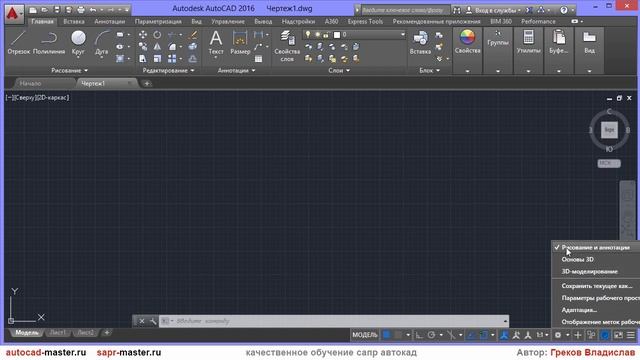Screen dimensions: 640x360
Task: Switch to the Управление ribbon tab
Action: coord(228,21)
